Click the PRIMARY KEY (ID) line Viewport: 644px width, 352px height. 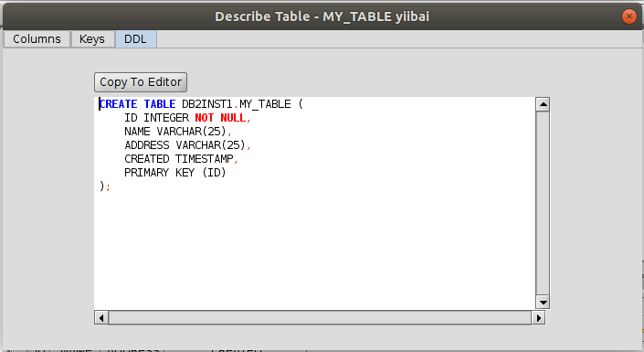(x=175, y=173)
